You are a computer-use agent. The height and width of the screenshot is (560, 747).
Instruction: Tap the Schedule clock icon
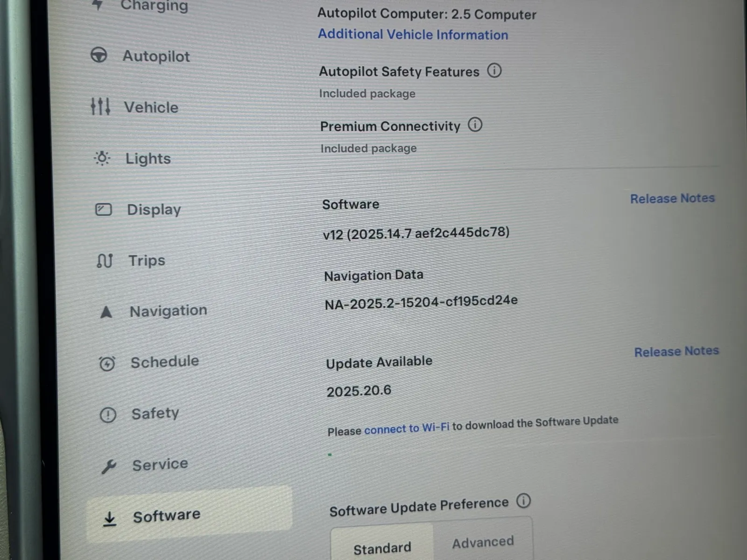click(x=107, y=363)
